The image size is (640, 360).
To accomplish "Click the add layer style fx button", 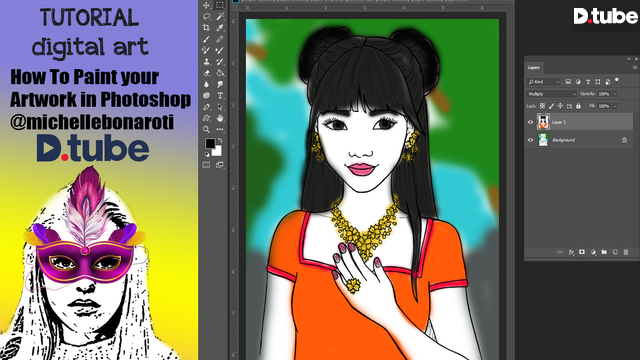I will [571, 252].
